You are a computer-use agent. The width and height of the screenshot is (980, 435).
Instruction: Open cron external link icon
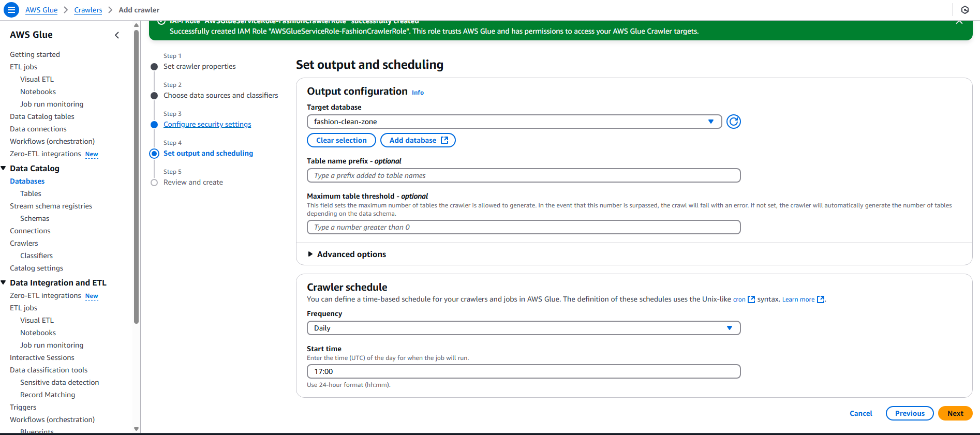pyautogui.click(x=751, y=299)
